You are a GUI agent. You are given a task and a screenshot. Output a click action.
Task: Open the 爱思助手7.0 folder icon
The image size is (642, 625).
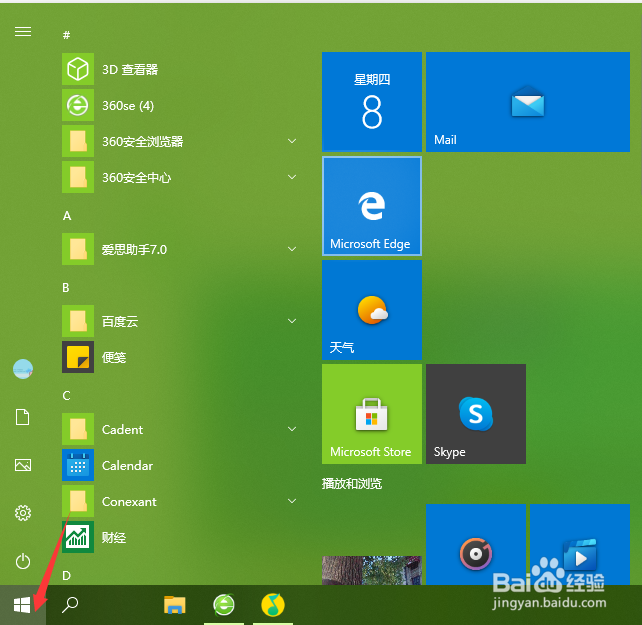(78, 249)
